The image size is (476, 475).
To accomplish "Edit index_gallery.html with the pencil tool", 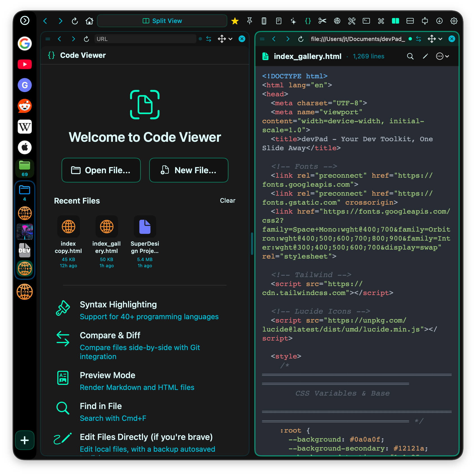I will pyautogui.click(x=425, y=56).
